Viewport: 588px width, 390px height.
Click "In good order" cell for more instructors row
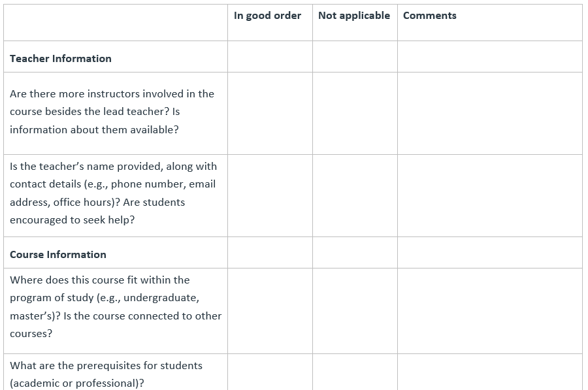point(270,113)
